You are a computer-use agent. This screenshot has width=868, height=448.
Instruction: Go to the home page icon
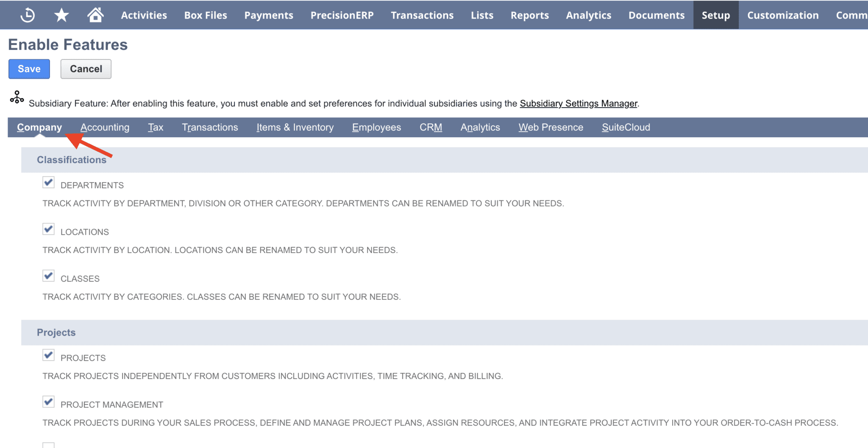96,15
